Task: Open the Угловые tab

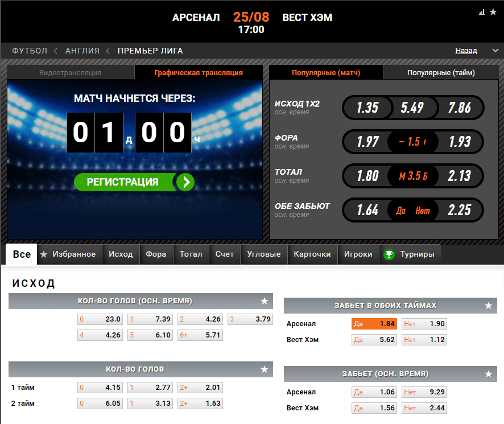Action: pyautogui.click(x=263, y=254)
